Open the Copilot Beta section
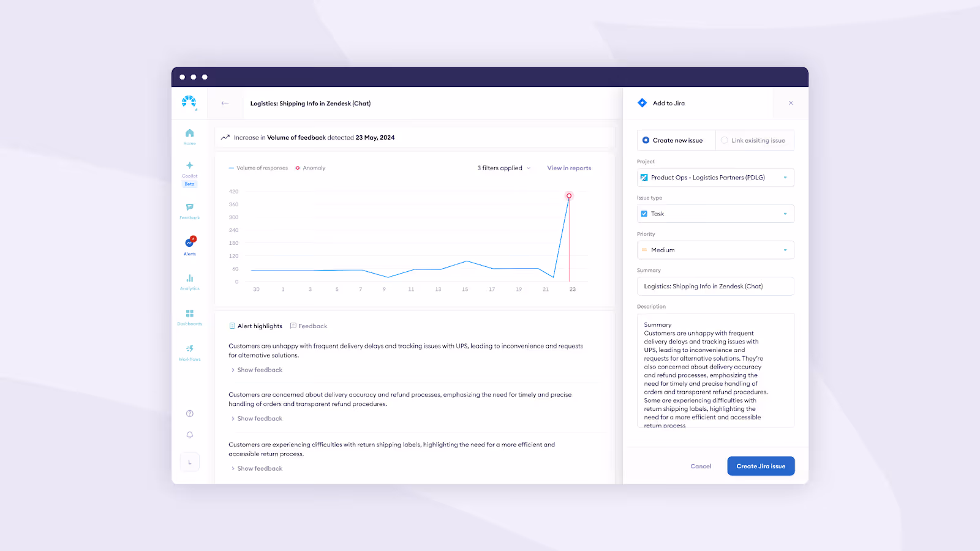The image size is (980, 551). (x=189, y=173)
